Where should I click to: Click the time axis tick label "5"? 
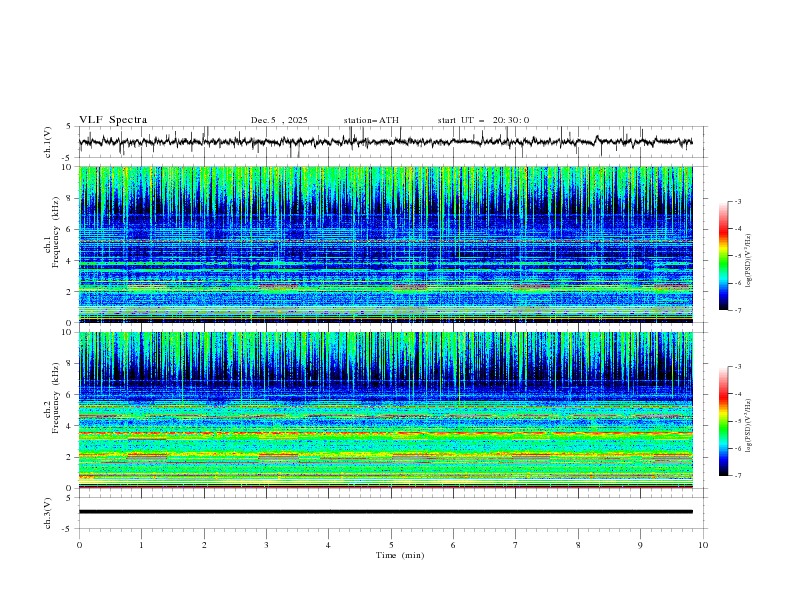[391, 545]
